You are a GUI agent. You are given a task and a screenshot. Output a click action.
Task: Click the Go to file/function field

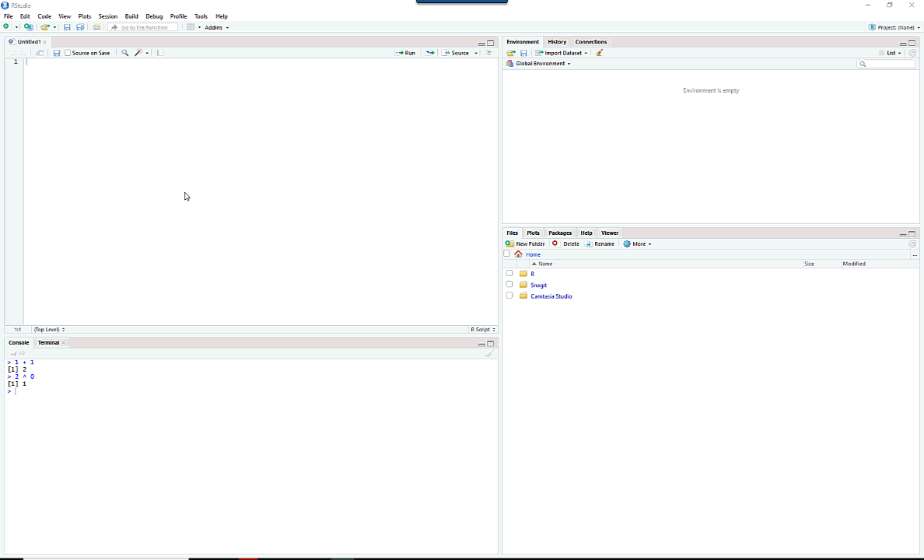click(x=144, y=27)
